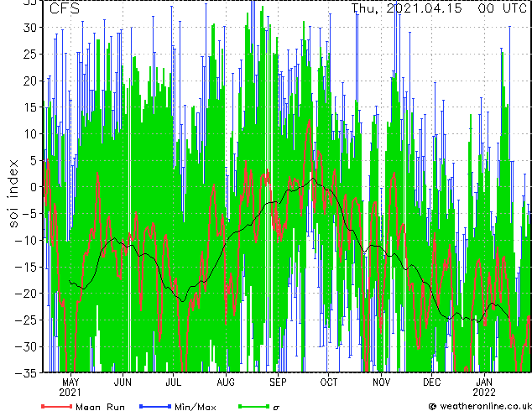
Task: Click the DEC month label
Action: click(432, 382)
